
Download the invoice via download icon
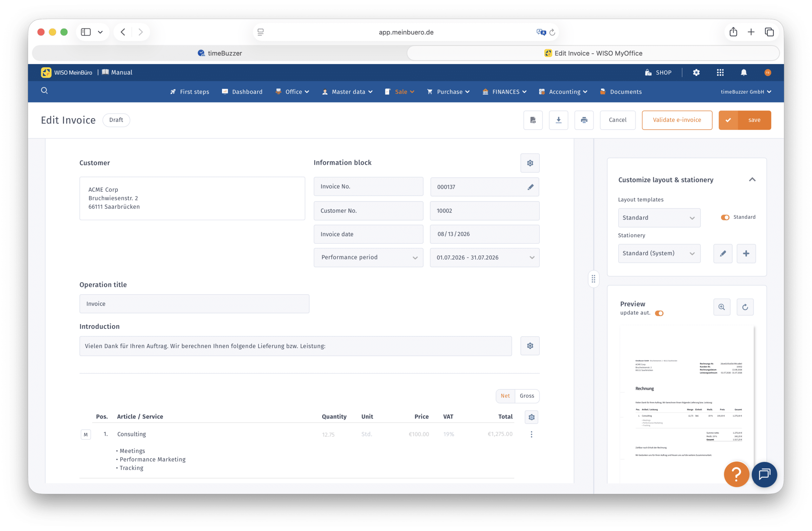click(x=559, y=120)
